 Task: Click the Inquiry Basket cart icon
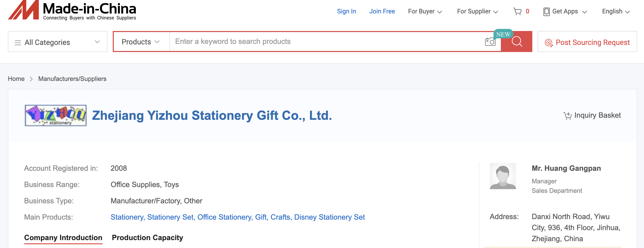point(567,116)
